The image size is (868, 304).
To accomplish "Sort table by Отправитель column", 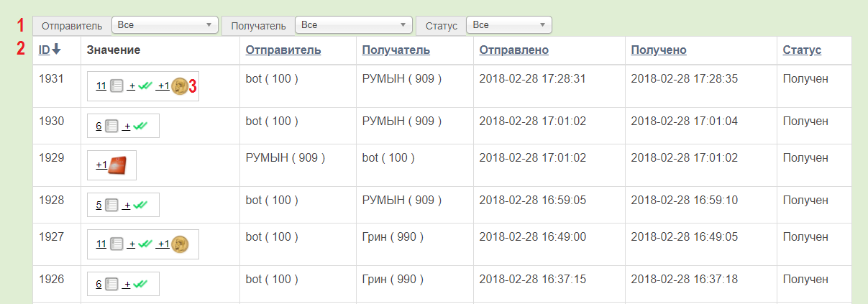I will click(283, 50).
